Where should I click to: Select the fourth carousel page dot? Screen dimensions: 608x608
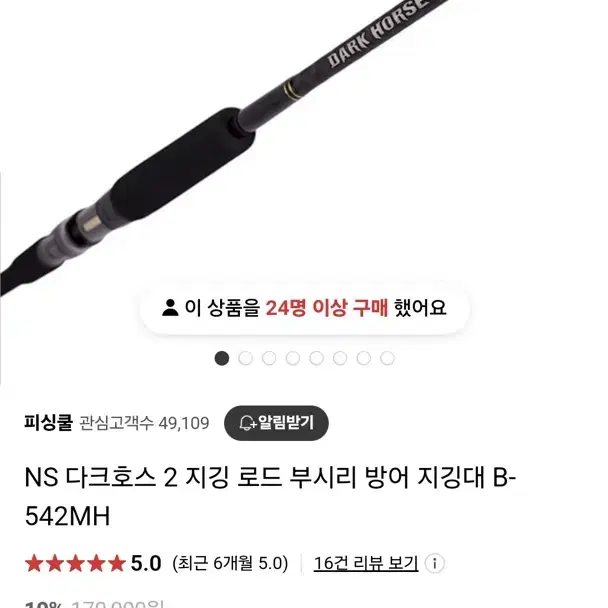293,358
